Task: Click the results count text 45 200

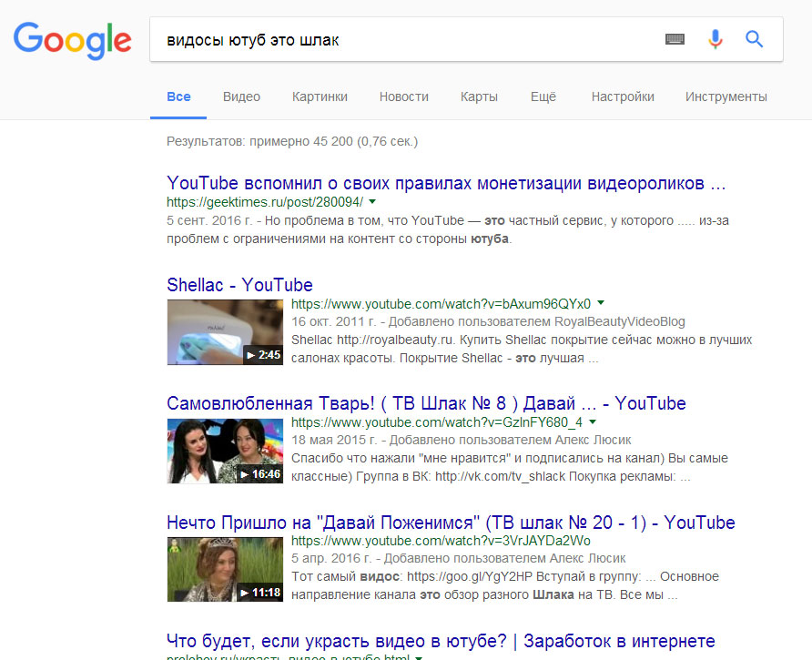Action: 292,141
